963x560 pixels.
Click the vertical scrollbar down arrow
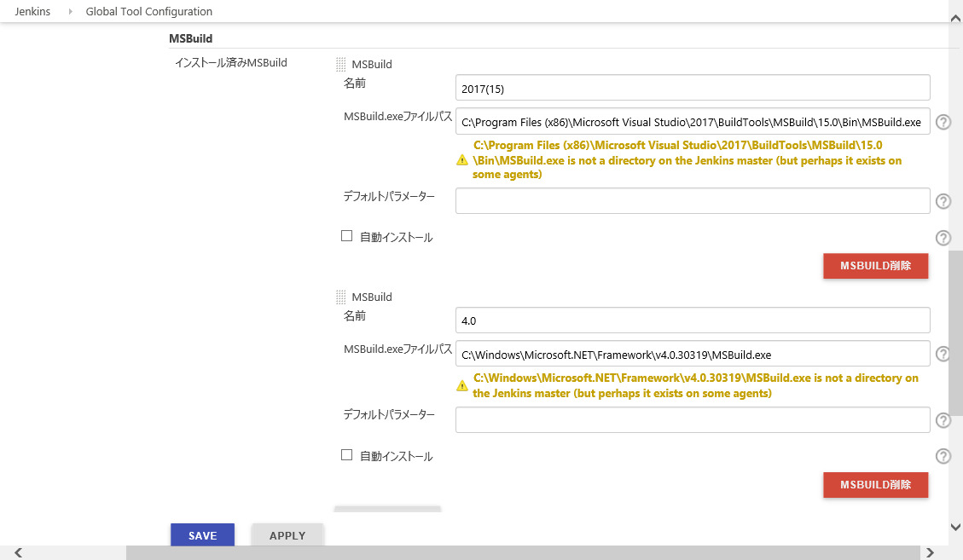955,527
